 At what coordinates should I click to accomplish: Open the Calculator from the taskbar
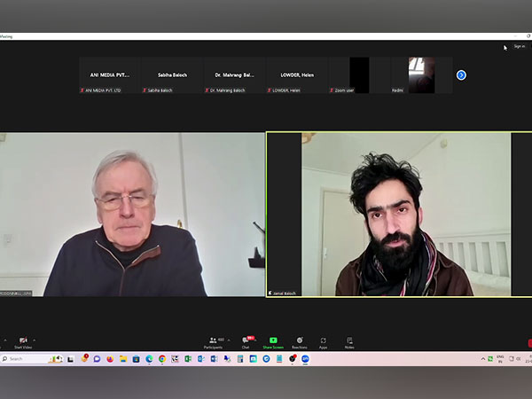click(240, 359)
